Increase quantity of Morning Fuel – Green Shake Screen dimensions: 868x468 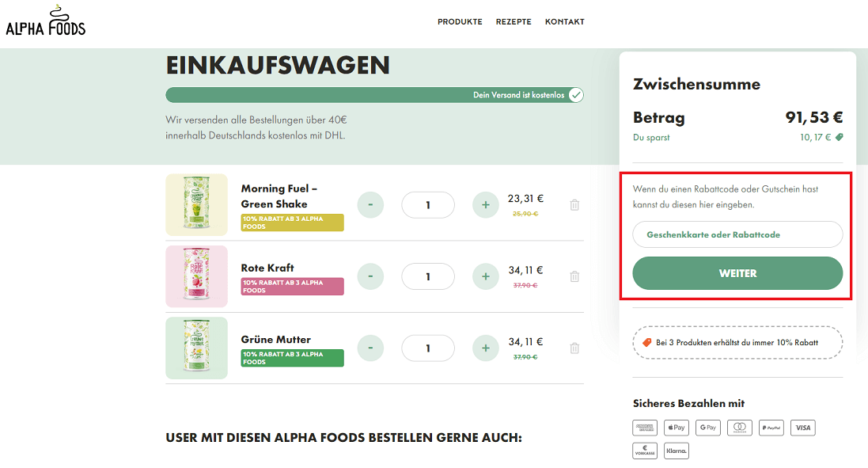tap(486, 205)
